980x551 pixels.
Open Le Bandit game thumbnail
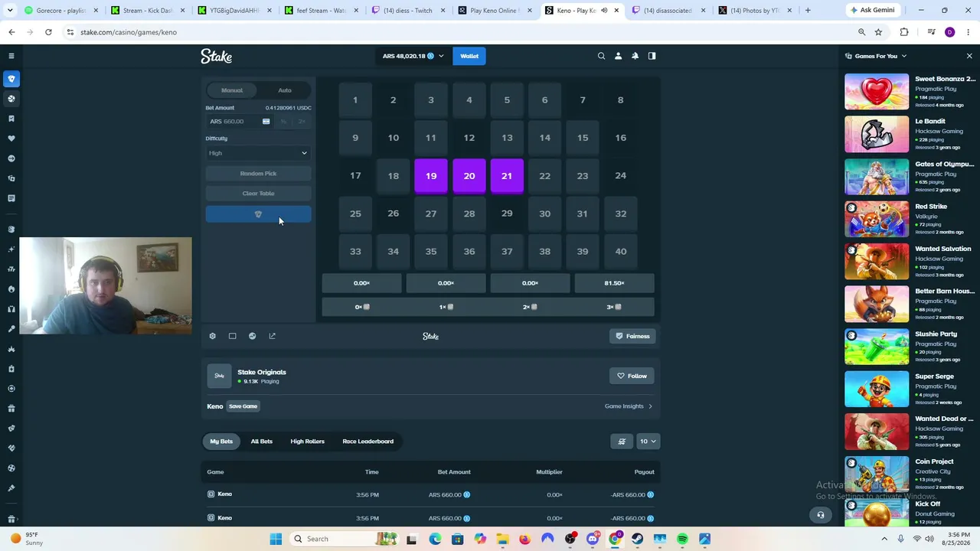tap(877, 135)
